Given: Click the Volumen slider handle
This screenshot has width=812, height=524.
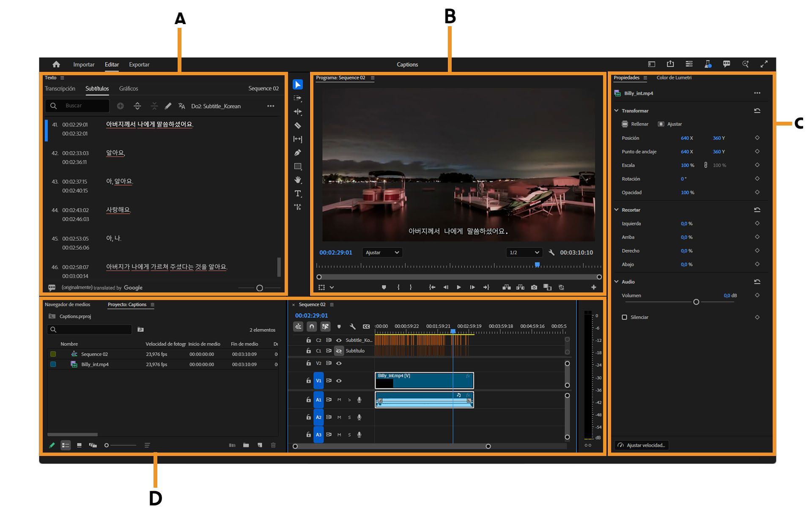Looking at the screenshot, I should [x=696, y=302].
